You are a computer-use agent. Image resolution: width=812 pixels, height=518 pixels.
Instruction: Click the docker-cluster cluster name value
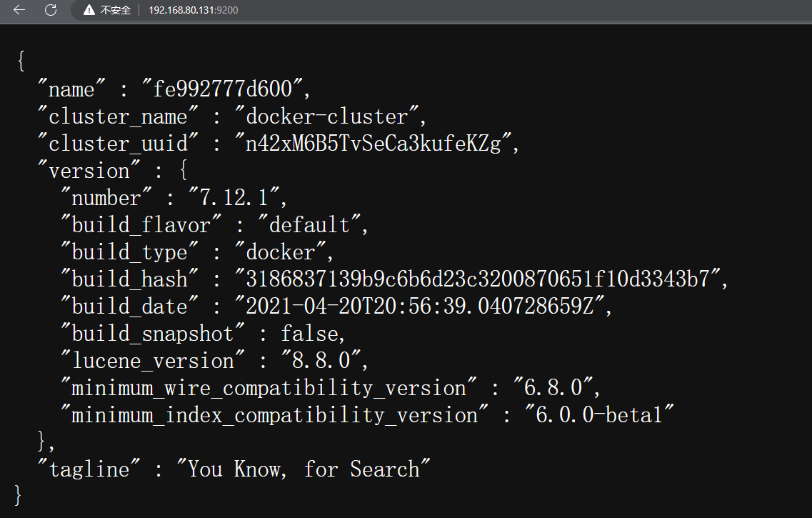[x=327, y=116]
